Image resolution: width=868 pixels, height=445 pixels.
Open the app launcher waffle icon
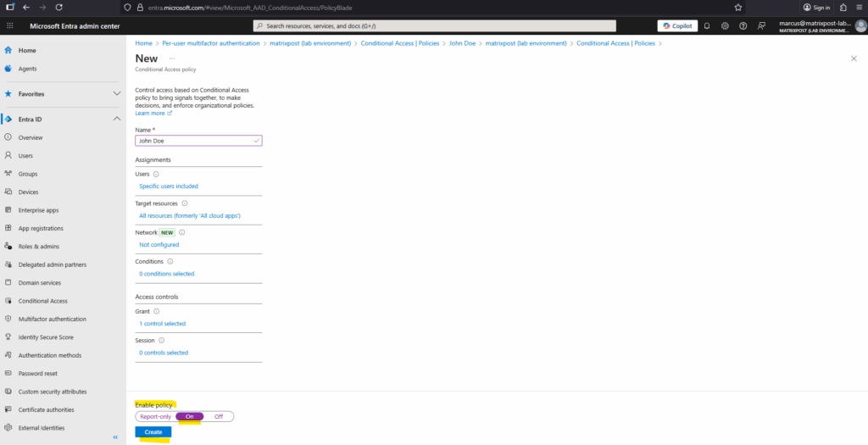[x=10, y=26]
